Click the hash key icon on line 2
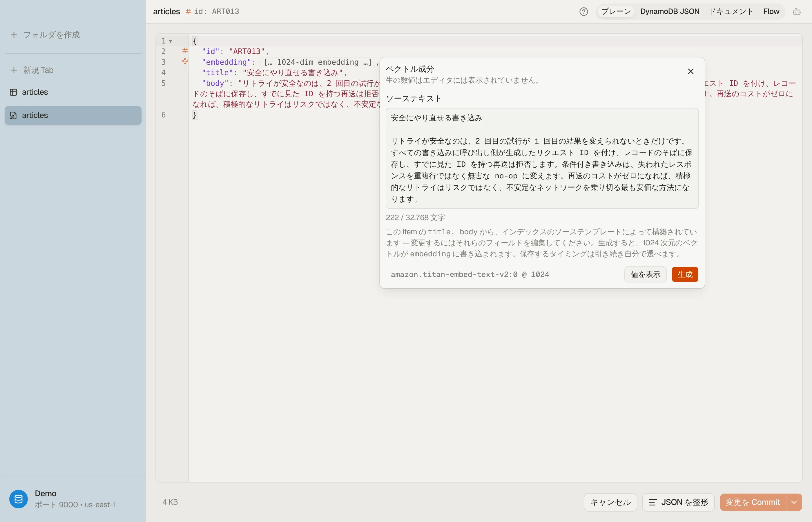This screenshot has height=522, width=812. click(185, 51)
